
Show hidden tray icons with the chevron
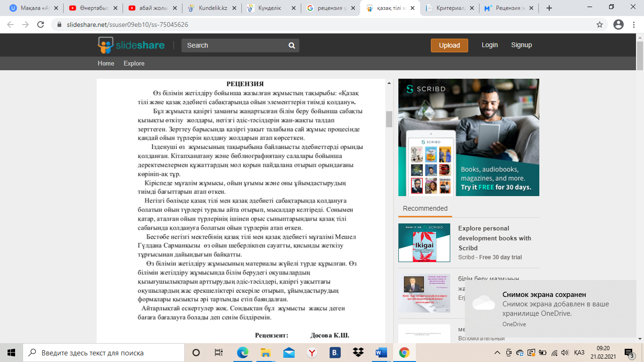pos(497,353)
